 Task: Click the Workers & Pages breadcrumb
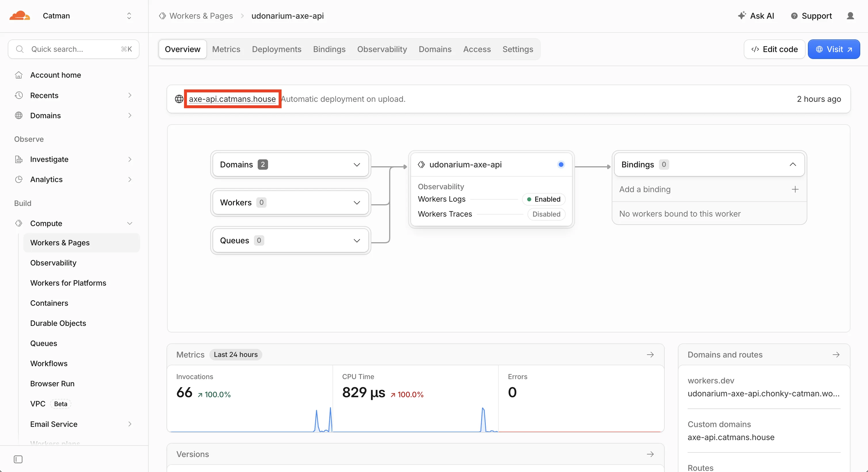click(x=201, y=16)
